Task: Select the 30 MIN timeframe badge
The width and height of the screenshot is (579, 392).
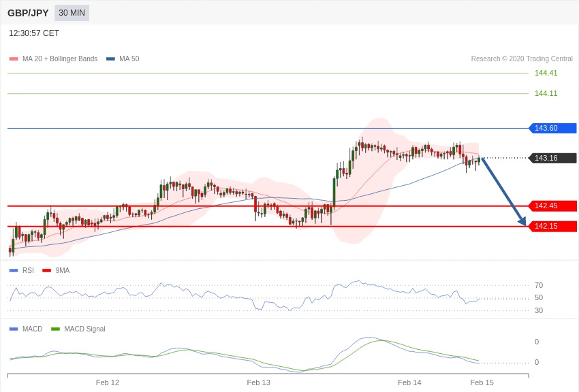Action: click(x=72, y=13)
